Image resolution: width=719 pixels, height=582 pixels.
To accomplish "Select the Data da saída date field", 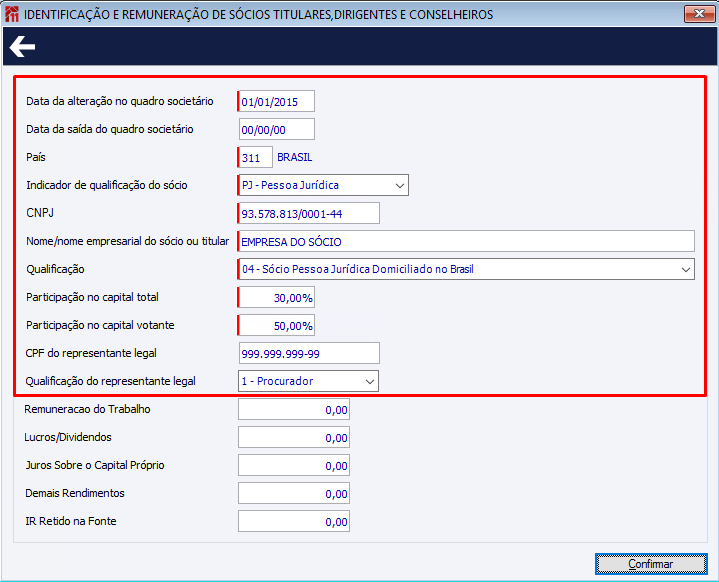I will tap(277, 129).
